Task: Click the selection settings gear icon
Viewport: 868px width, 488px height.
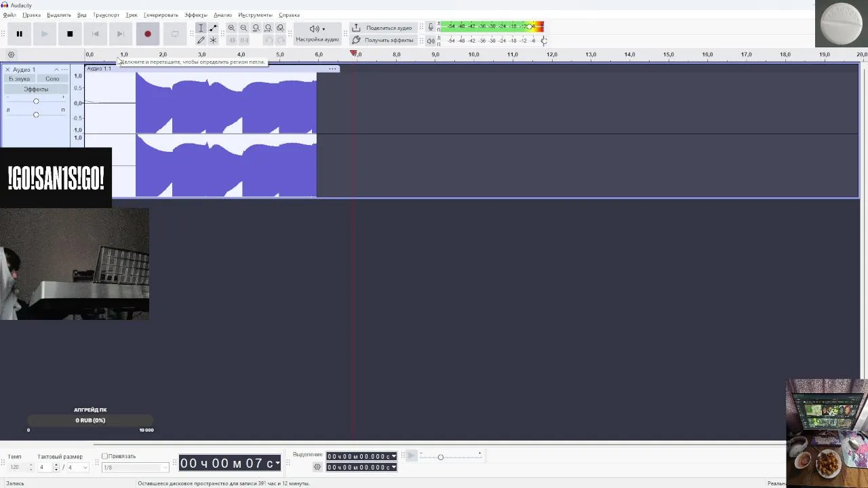Action: [317, 467]
